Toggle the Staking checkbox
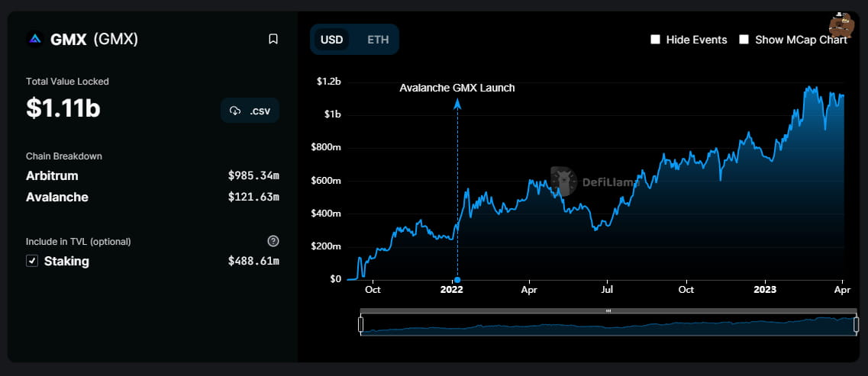 (32, 261)
